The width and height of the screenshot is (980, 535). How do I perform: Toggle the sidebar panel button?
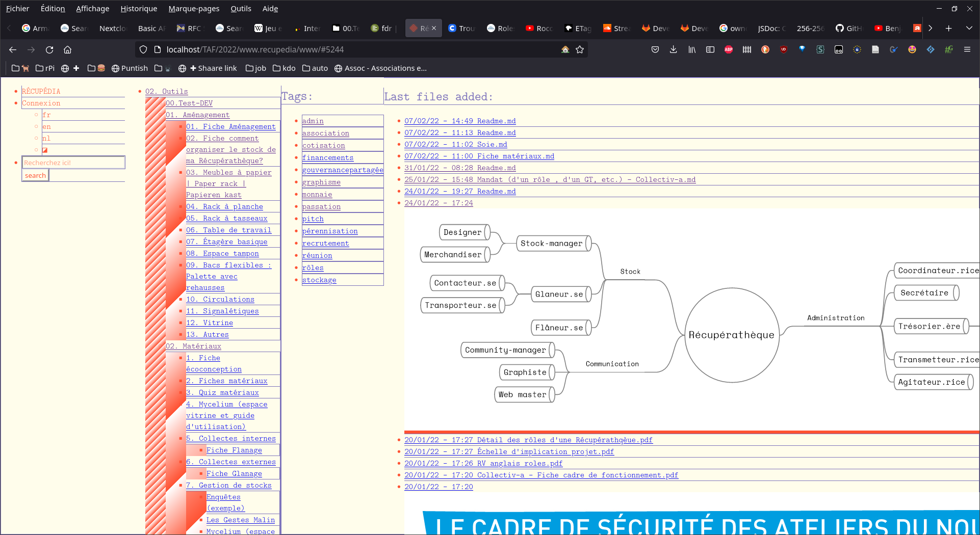(x=710, y=49)
